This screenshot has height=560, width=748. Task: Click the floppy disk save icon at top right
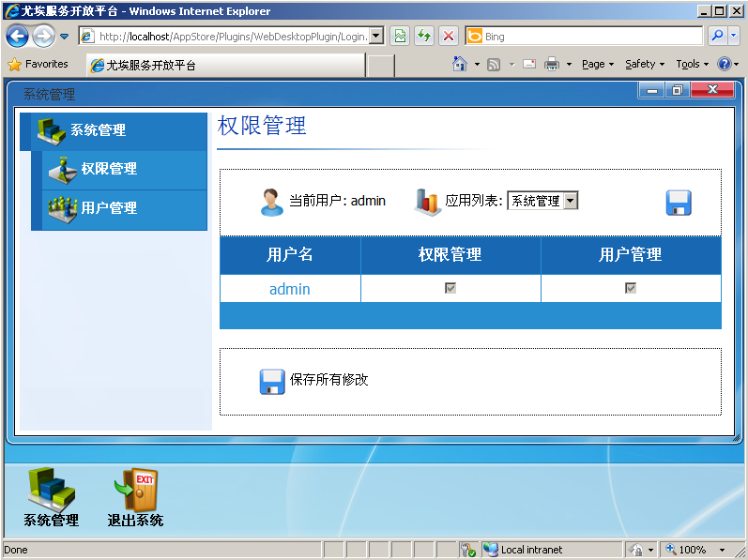pos(679,203)
